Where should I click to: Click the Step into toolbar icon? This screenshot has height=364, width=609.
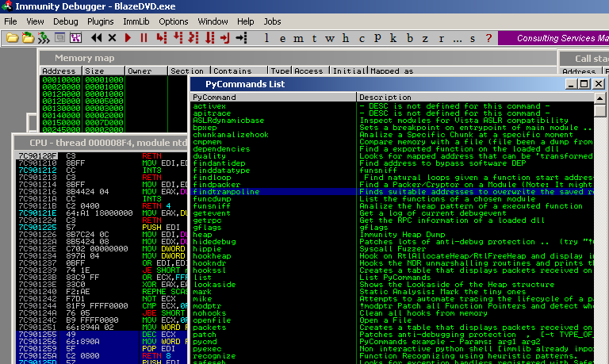[161, 38]
